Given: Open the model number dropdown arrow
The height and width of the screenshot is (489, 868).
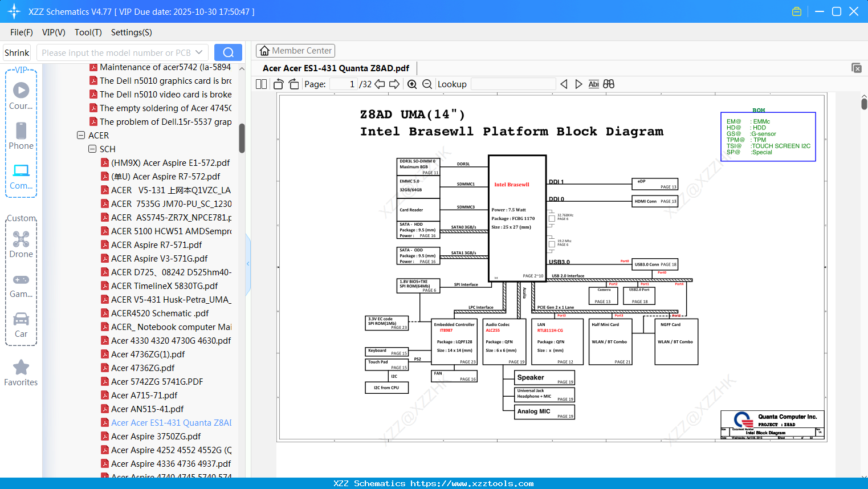Looking at the screenshot, I should pos(199,52).
